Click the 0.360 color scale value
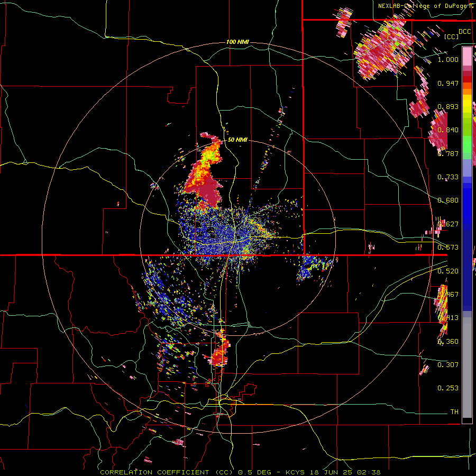This screenshot has width=476, height=476. (x=448, y=342)
